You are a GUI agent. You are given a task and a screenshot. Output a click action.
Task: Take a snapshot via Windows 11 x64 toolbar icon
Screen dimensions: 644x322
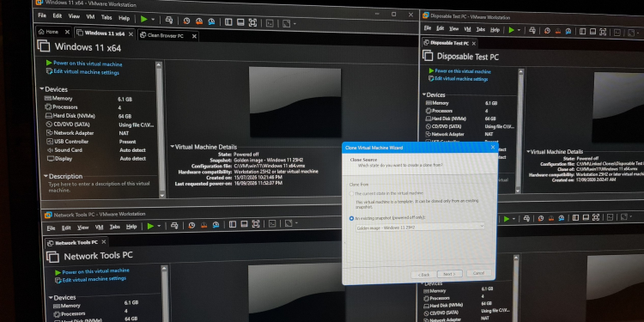tap(187, 21)
